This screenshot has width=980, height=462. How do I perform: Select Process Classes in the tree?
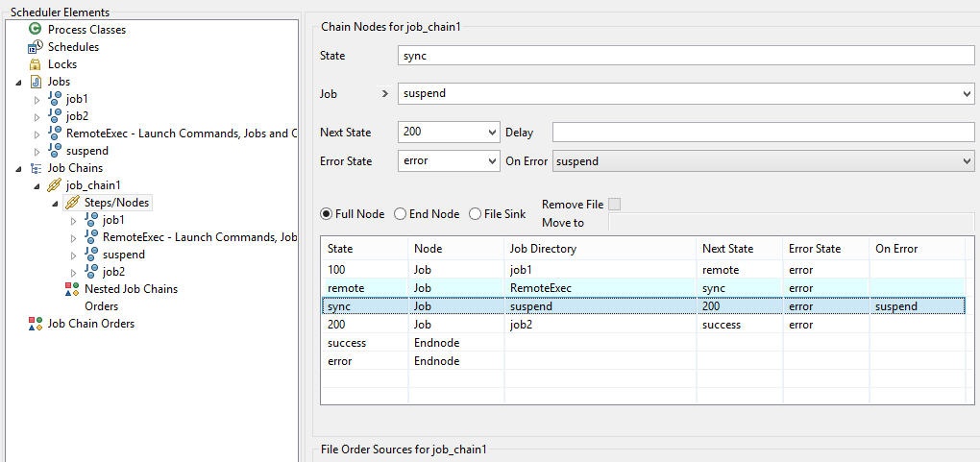pyautogui.click(x=86, y=30)
